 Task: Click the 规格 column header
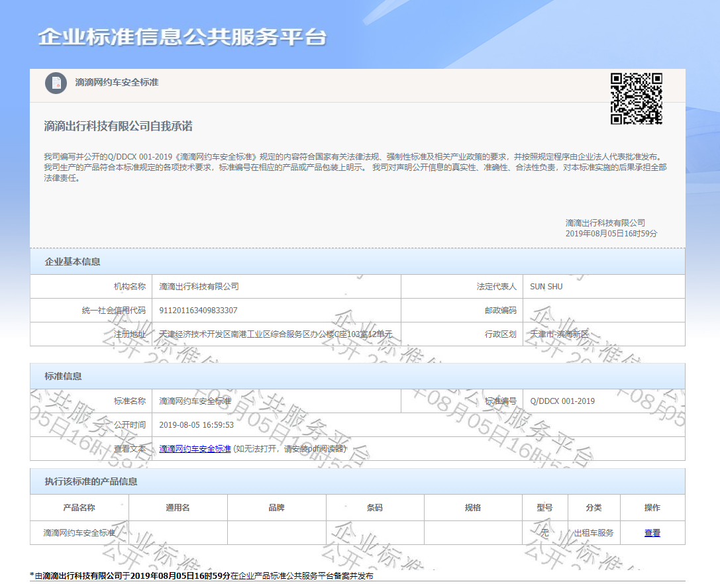click(473, 508)
